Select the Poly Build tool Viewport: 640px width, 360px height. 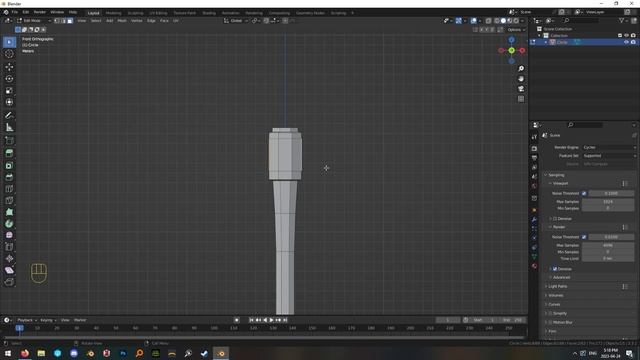tap(9, 212)
